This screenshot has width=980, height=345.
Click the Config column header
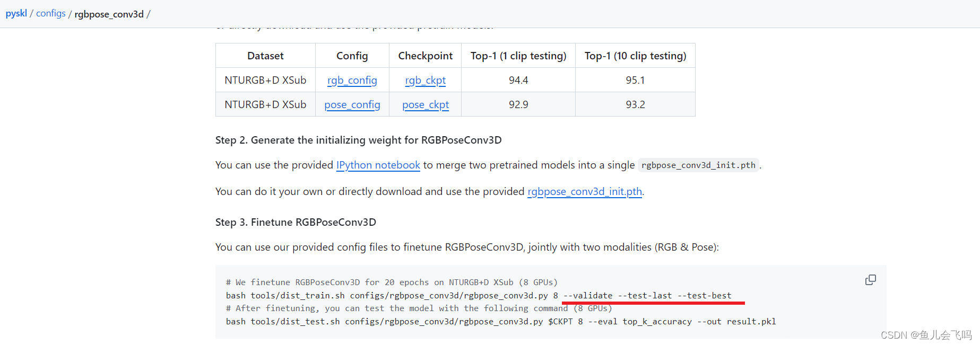(x=352, y=55)
